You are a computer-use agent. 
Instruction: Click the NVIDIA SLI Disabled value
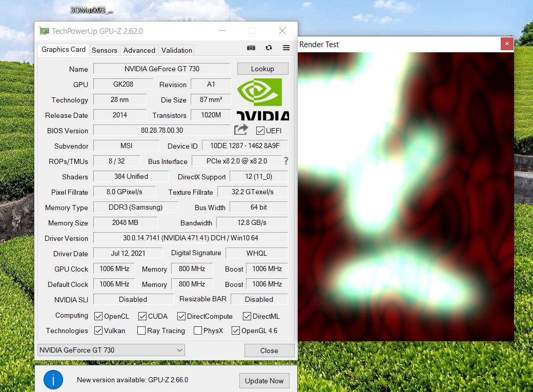coord(133,299)
